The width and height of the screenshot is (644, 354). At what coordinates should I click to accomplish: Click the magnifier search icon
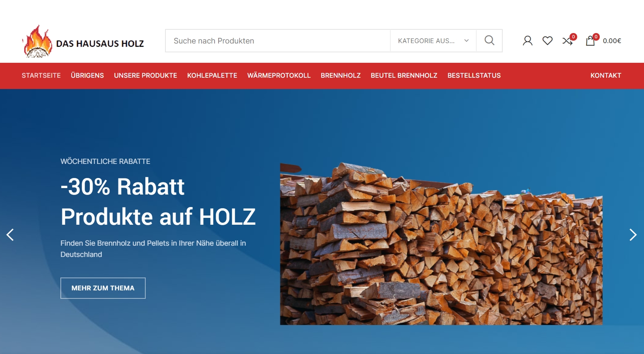pos(489,41)
